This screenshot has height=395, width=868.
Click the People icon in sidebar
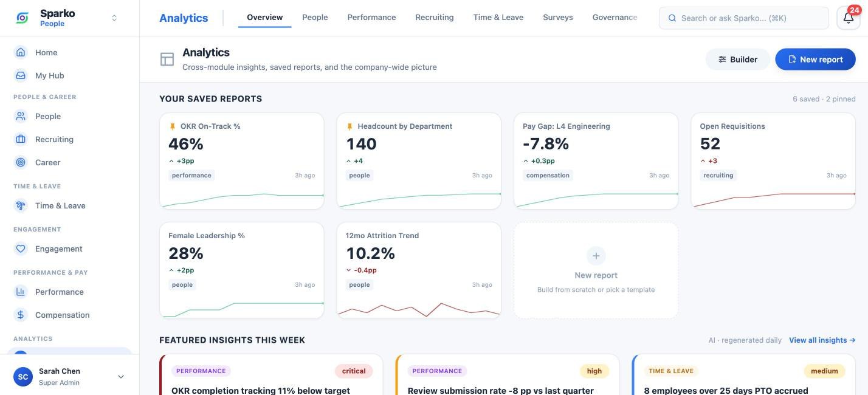[21, 116]
